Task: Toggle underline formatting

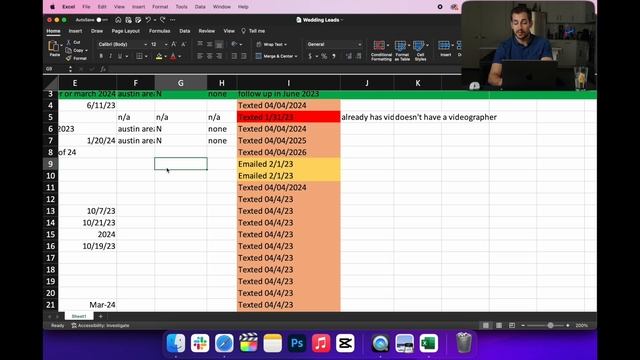Action: [120, 56]
